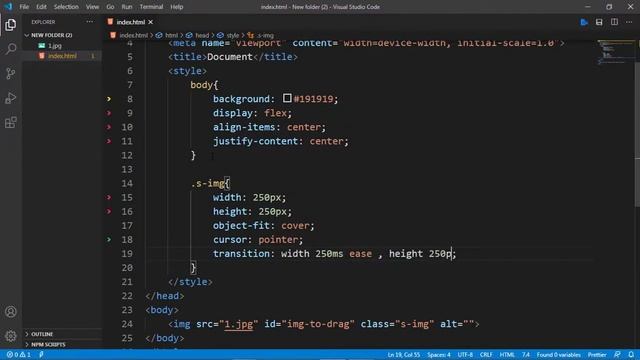The height and width of the screenshot is (360, 640).
Task: Click the 1.jpg link in img src
Action: (x=239, y=324)
